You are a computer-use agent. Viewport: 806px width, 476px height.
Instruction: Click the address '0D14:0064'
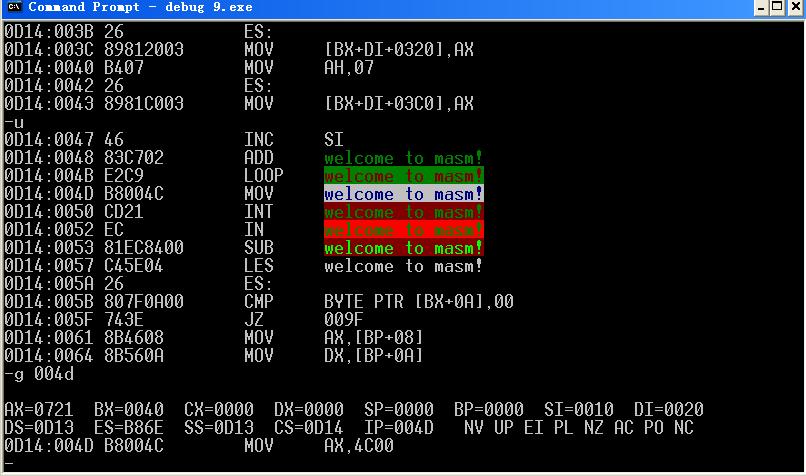click(x=49, y=356)
